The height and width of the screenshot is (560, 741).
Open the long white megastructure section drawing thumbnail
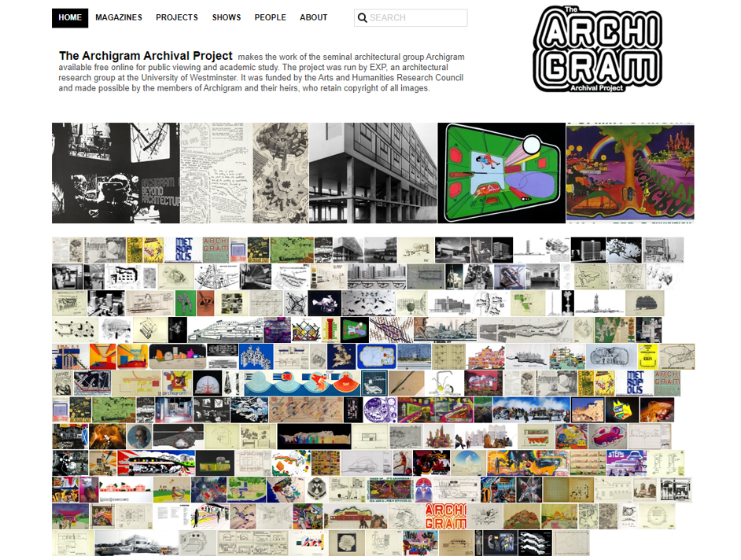point(226,330)
